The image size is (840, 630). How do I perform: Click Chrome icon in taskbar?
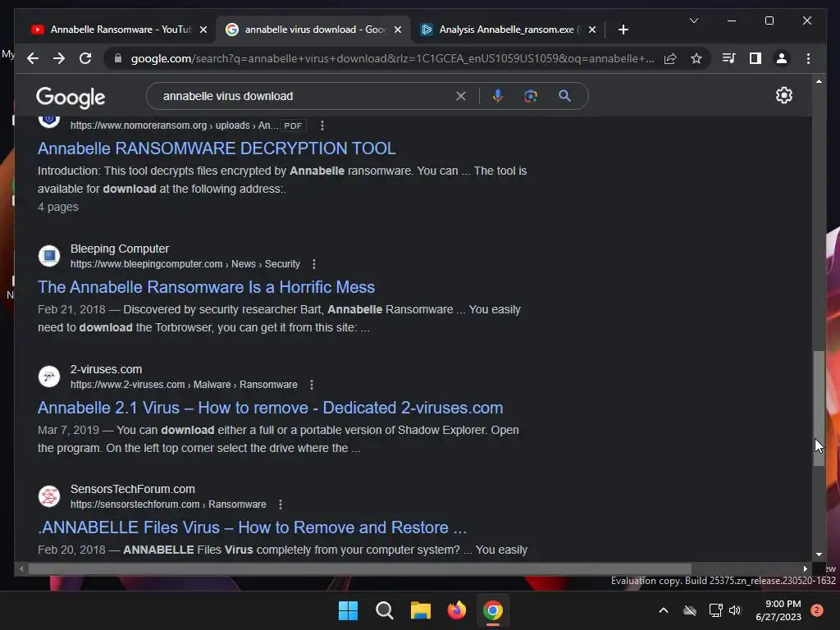tap(493, 610)
